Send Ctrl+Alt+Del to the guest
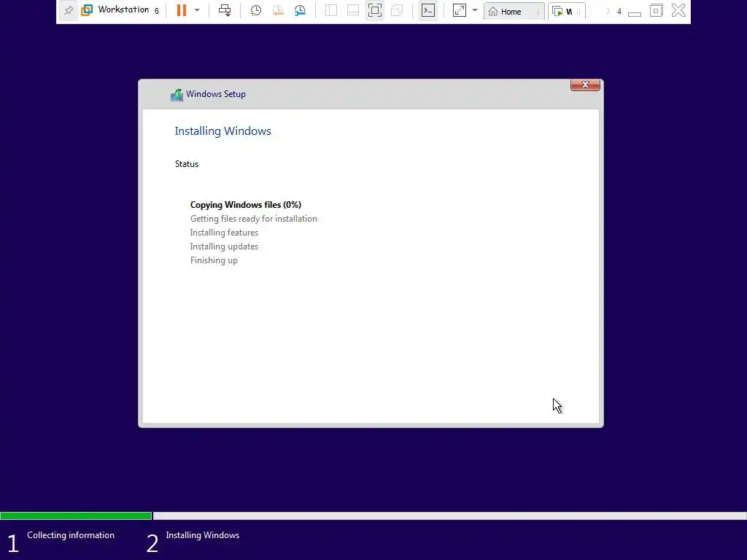This screenshot has width=747, height=560. [x=225, y=10]
